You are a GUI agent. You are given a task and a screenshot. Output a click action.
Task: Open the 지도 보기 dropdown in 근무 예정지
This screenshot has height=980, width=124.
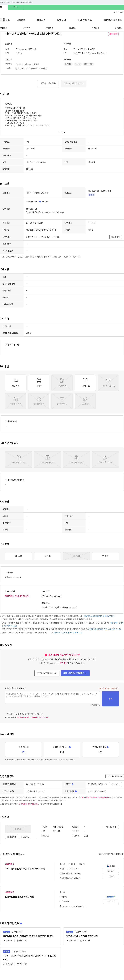115,237
